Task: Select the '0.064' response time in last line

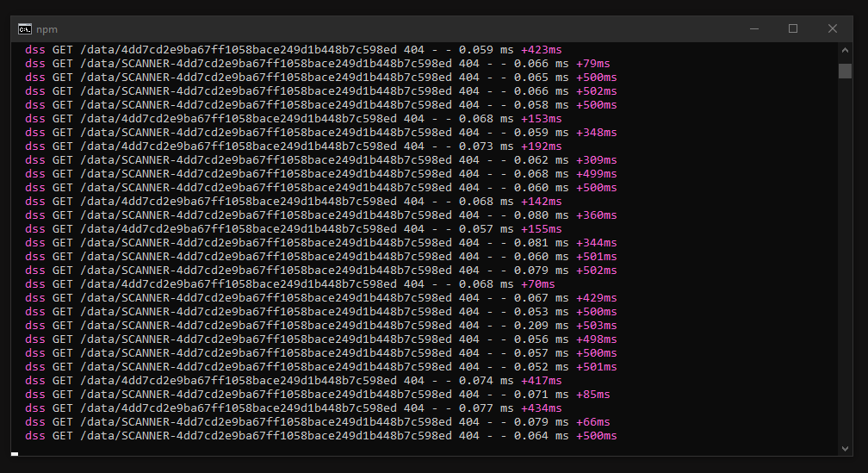Action: (x=530, y=436)
